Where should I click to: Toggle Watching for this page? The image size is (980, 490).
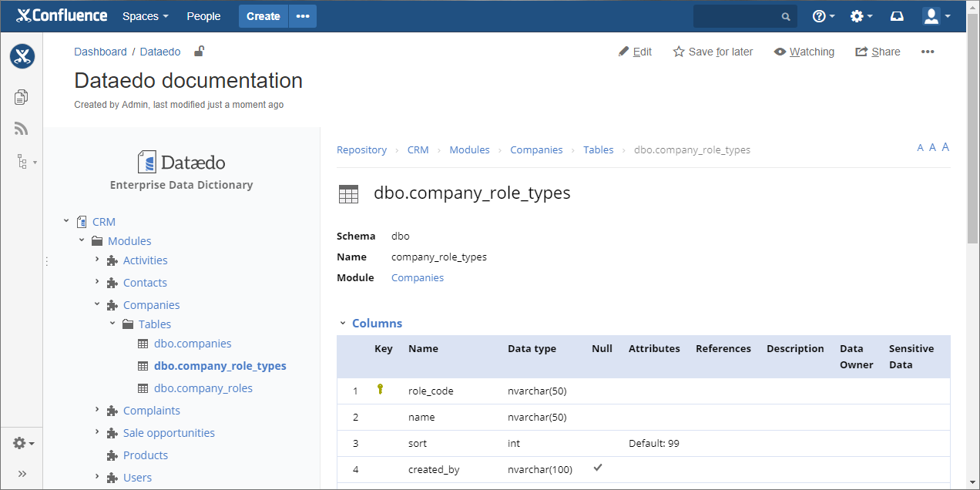click(804, 52)
